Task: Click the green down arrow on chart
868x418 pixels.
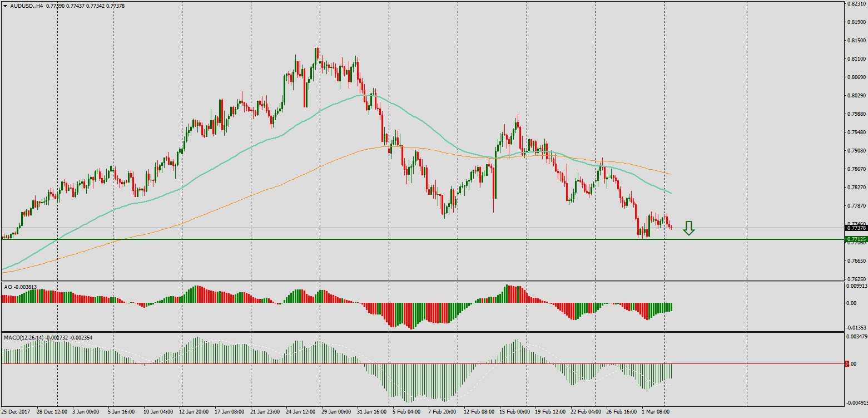Action: (x=689, y=228)
